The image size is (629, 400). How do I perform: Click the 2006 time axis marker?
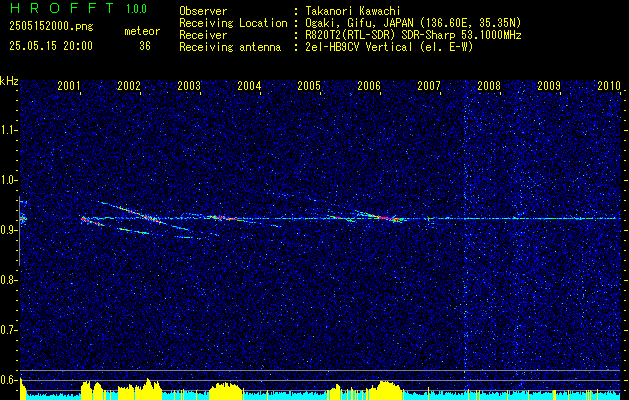point(369,85)
